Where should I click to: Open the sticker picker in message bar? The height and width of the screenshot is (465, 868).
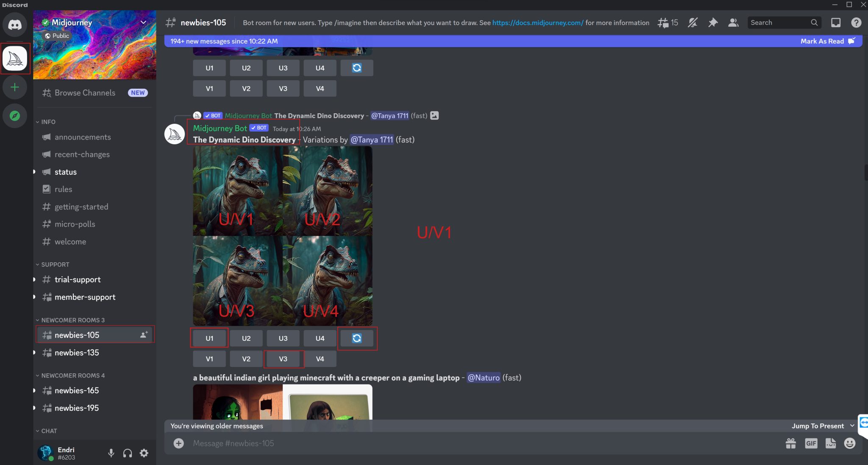click(x=830, y=443)
